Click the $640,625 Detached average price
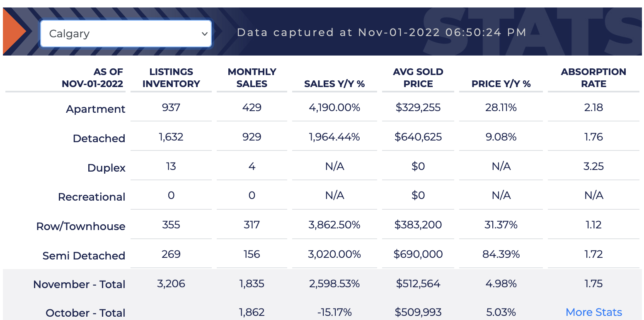The image size is (644, 320). (418, 137)
